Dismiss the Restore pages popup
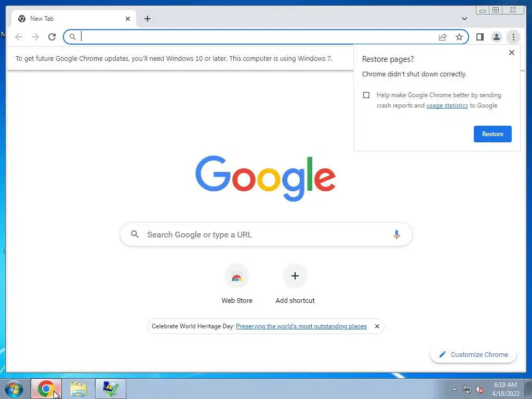 pyautogui.click(x=512, y=52)
